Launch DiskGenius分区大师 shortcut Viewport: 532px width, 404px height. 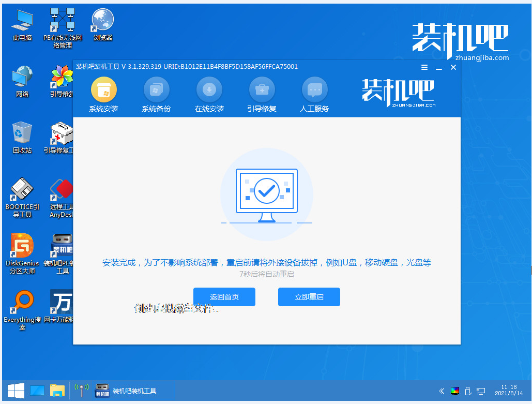[22, 253]
